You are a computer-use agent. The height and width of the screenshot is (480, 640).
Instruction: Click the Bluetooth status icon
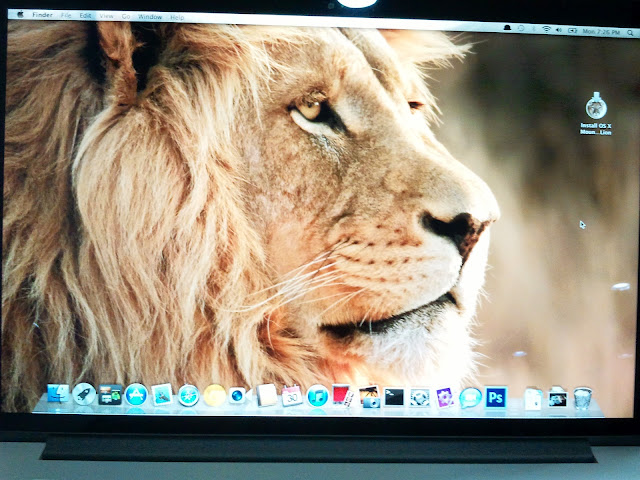click(x=534, y=29)
